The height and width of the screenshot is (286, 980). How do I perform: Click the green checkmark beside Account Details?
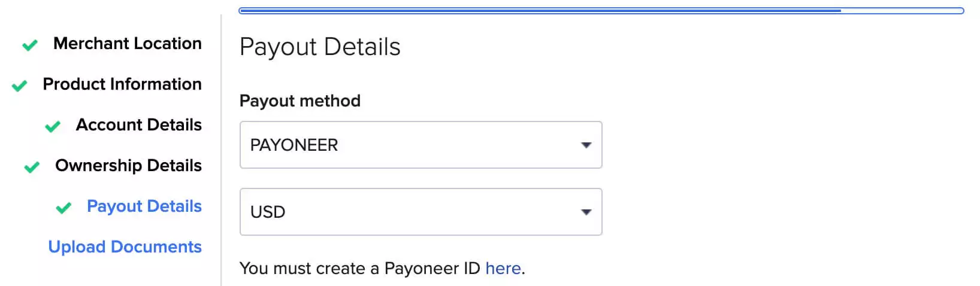[x=53, y=126]
